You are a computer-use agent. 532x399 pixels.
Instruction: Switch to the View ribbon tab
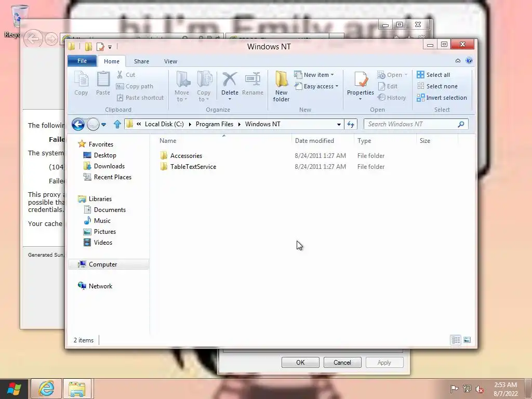170,61
